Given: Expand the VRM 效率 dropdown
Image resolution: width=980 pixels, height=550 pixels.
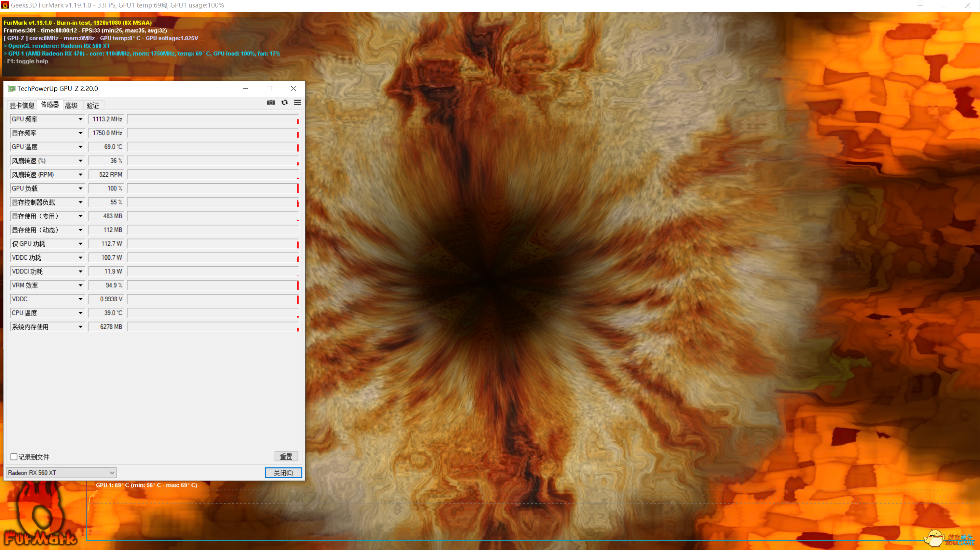Looking at the screenshot, I should tap(81, 285).
